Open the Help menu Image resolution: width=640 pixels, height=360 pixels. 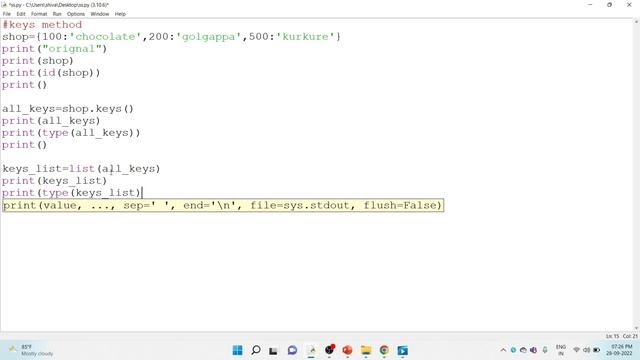120,14
